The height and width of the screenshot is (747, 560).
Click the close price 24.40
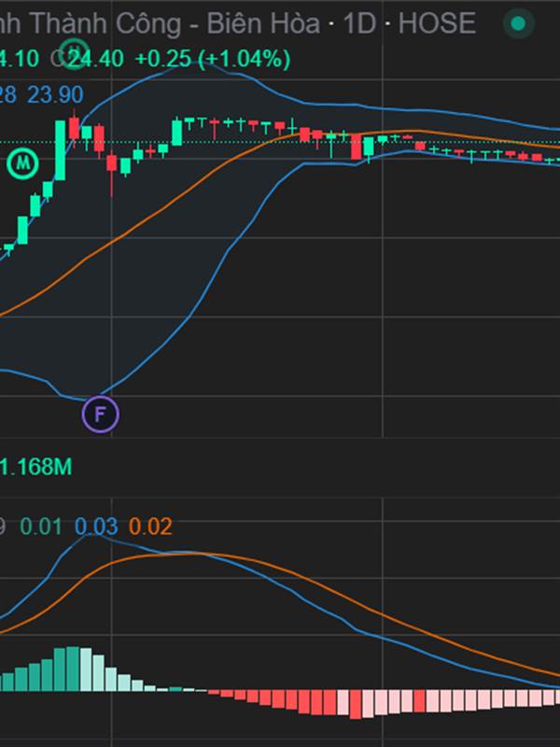point(94,60)
